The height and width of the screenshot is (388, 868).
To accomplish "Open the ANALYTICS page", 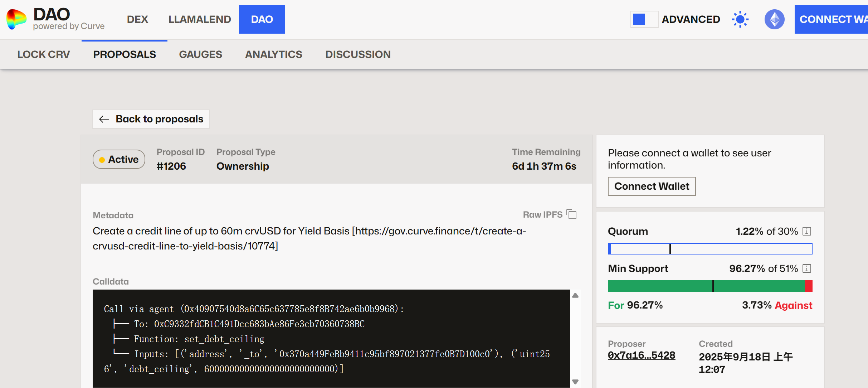I will point(273,54).
